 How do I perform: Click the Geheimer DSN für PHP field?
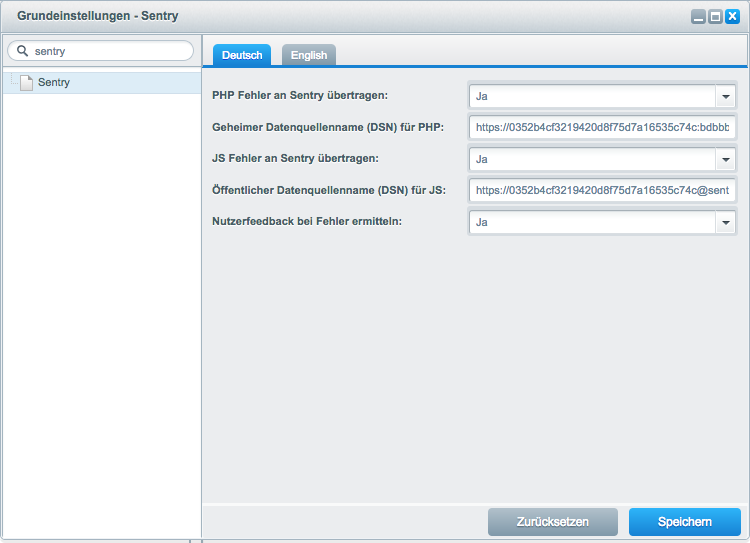pos(602,127)
